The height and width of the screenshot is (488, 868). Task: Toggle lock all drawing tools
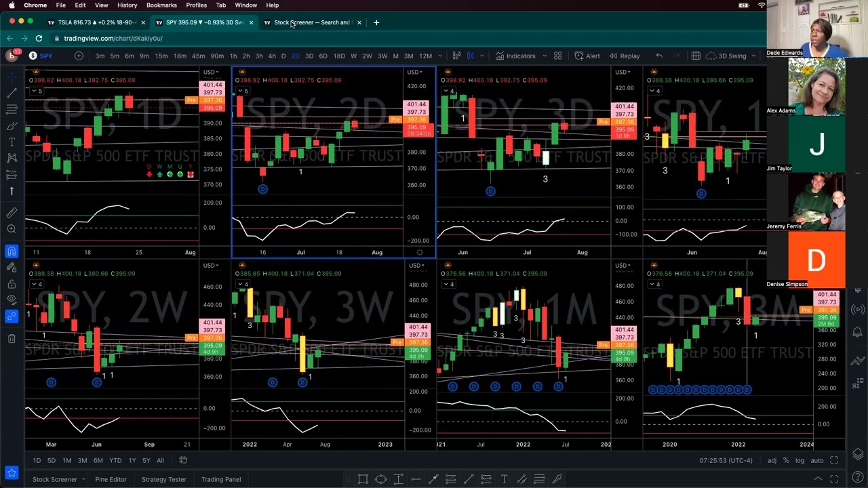point(12,284)
